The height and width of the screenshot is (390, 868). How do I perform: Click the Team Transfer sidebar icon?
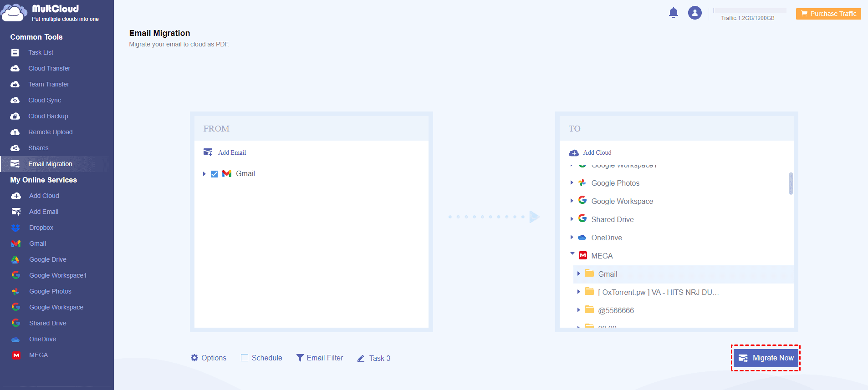point(15,84)
